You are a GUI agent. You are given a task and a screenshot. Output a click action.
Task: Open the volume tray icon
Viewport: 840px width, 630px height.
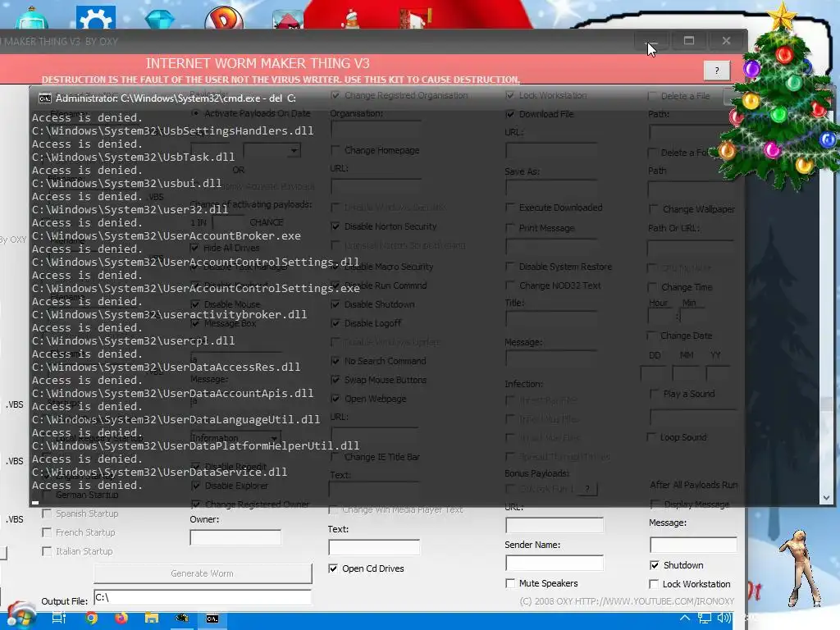click(x=724, y=619)
